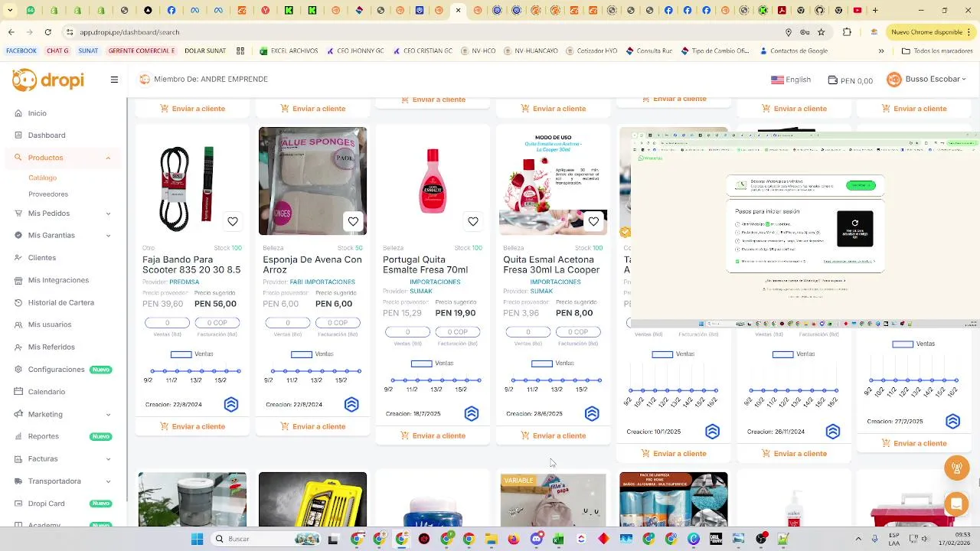This screenshot has height=551, width=980.
Task: Open the SUNAT bookmark
Action: click(x=88, y=51)
